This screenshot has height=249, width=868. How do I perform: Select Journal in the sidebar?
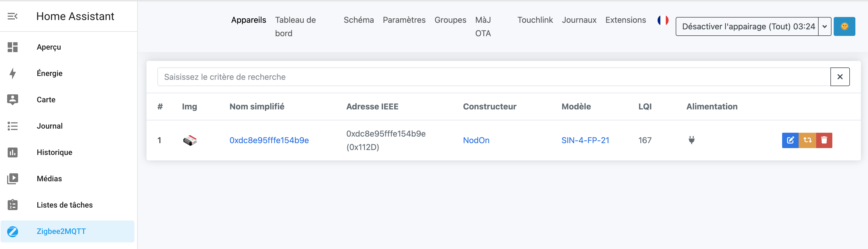click(x=50, y=126)
